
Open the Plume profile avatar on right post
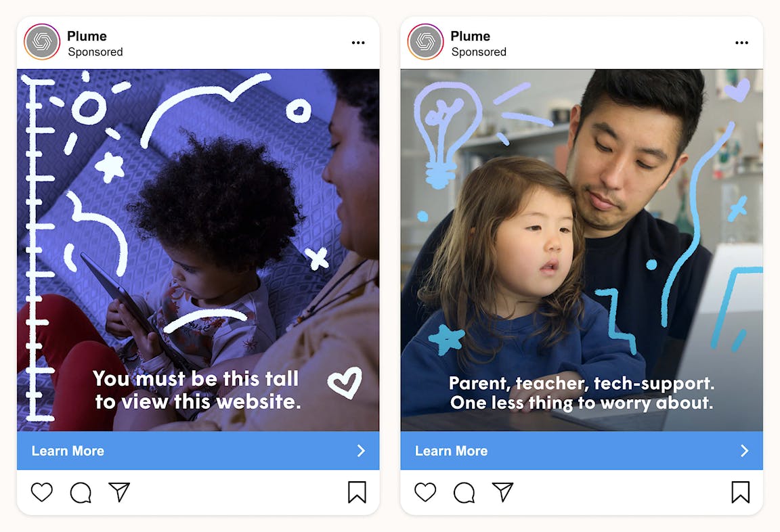(426, 42)
